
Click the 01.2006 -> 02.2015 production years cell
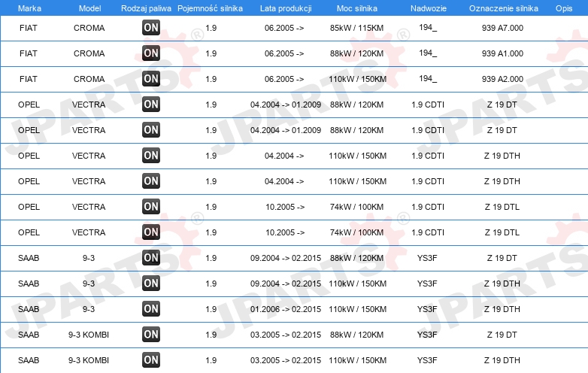[286, 309]
